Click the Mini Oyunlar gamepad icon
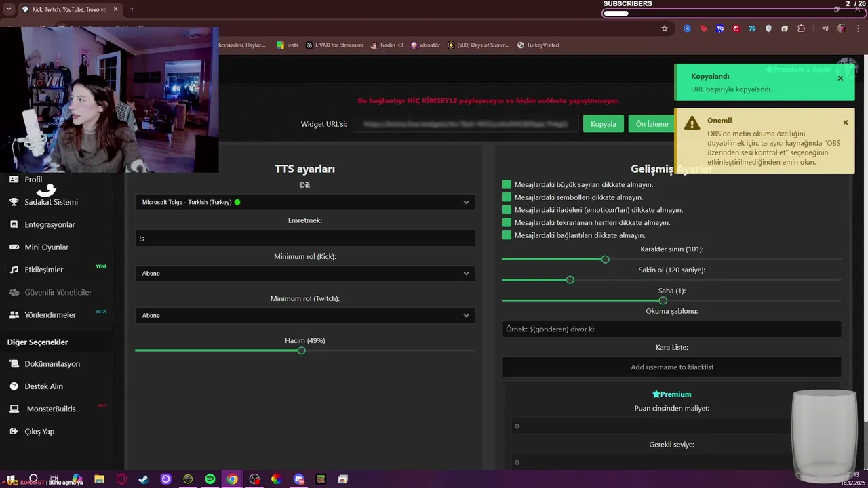 (x=14, y=247)
